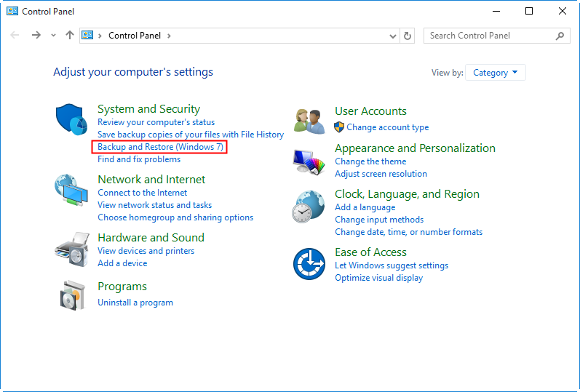Go up one level with Up arrow
This screenshot has height=392, width=580.
coord(70,36)
